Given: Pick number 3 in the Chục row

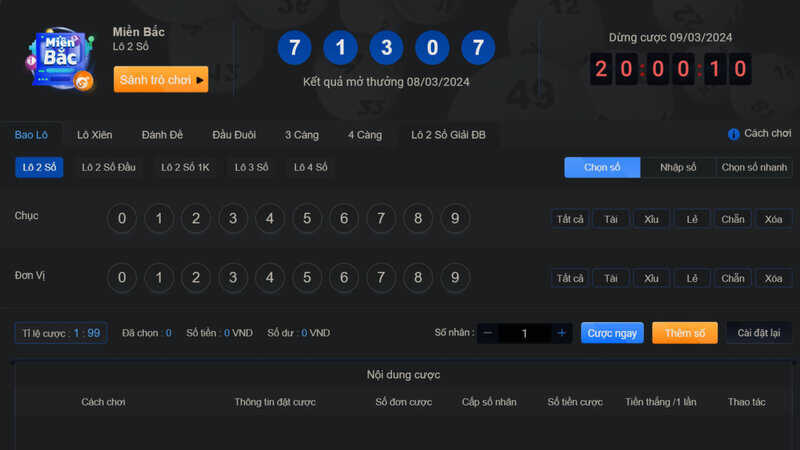Looking at the screenshot, I should [x=232, y=218].
